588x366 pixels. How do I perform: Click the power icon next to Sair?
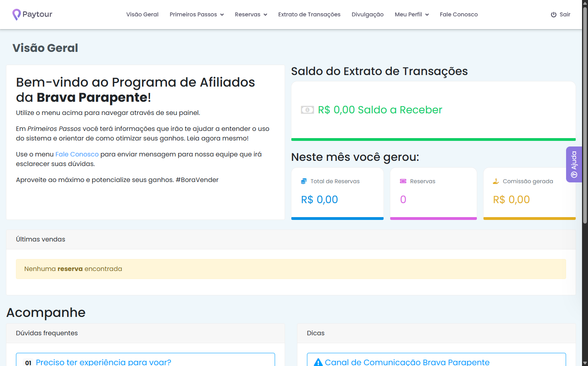click(x=554, y=14)
